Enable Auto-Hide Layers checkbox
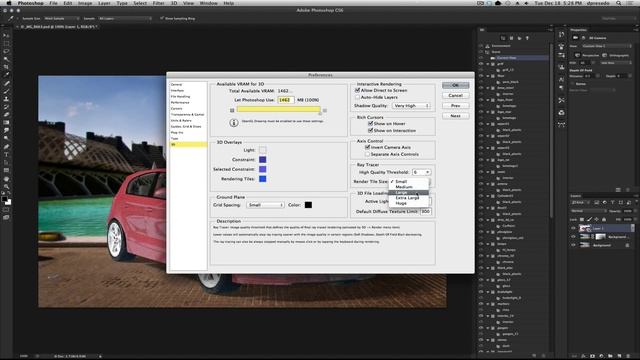Viewport: 640px width, 360px height. click(x=358, y=97)
